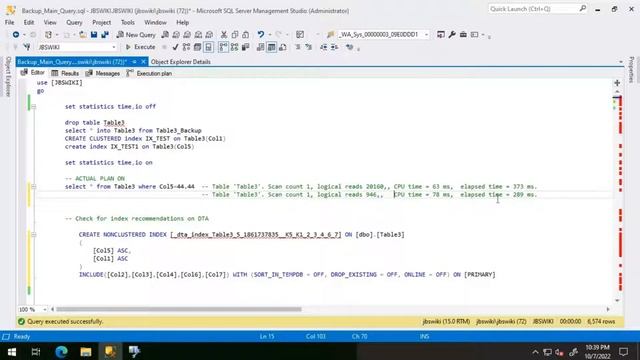Open the Query menu
The image size is (640, 360).
(74, 22)
